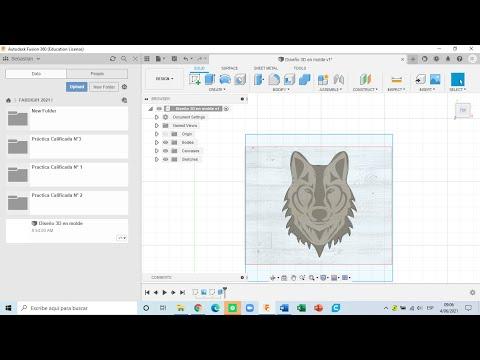Select the Press Pull tool in Modify

click(259, 79)
